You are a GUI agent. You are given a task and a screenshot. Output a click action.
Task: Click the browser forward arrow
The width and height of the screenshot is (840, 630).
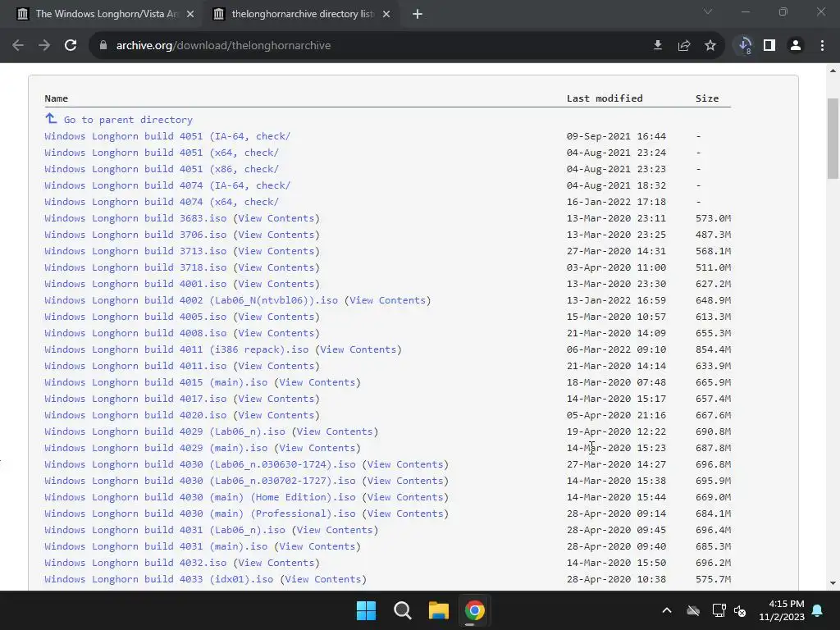coord(44,46)
